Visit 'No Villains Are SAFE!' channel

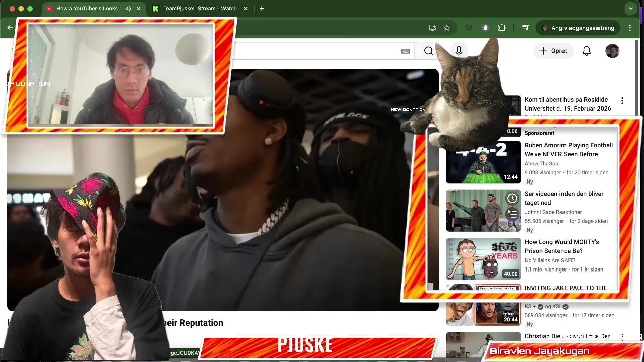[x=550, y=260]
